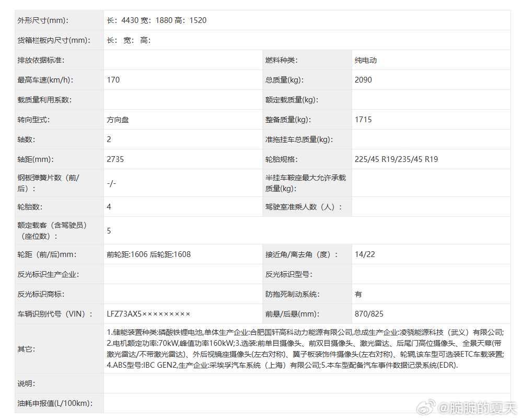522x420 pixels.
Task: Select the overhang value 870/825
Action: [x=369, y=314]
